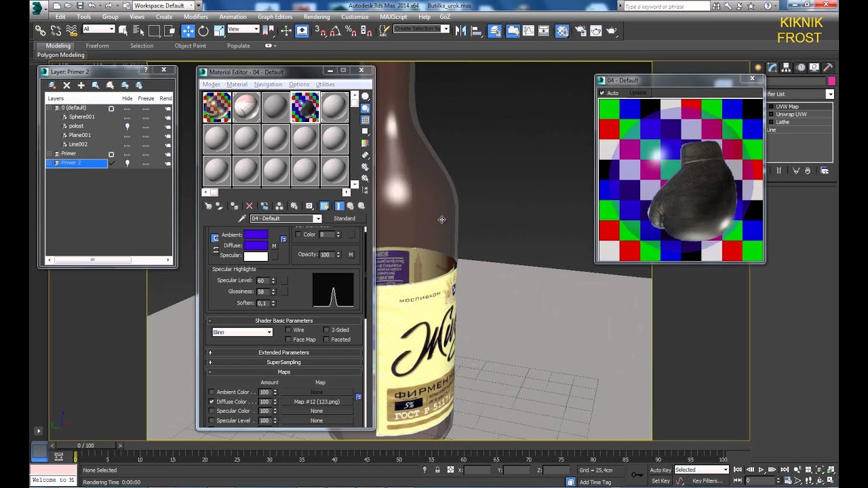The height and width of the screenshot is (488, 868).
Task: Open the 04 - Default material name dropdown
Action: click(x=317, y=218)
